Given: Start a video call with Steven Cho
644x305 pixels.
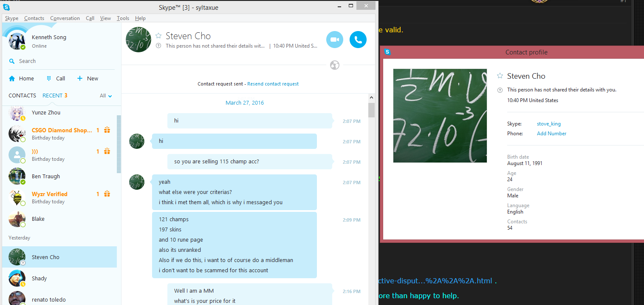Looking at the screenshot, I should [335, 40].
